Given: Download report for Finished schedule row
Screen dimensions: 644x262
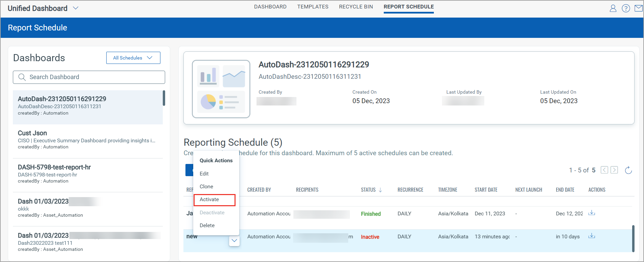Looking at the screenshot, I should pos(592,213).
